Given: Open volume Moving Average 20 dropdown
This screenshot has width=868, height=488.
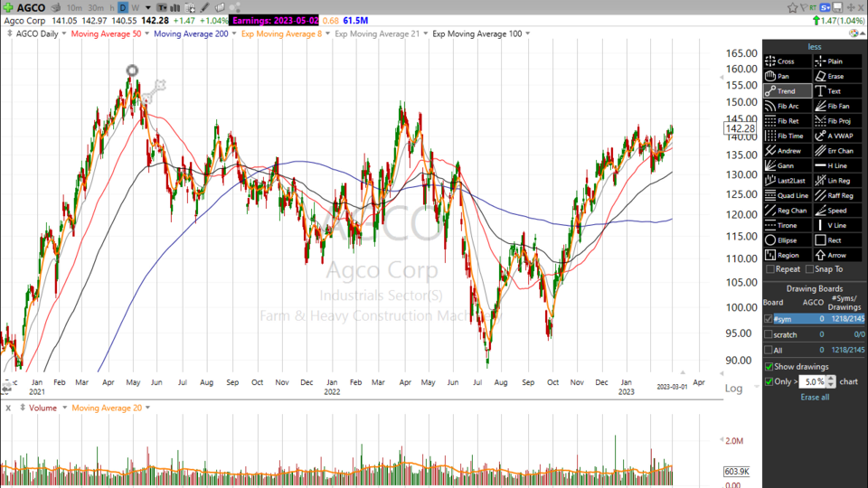Looking at the screenshot, I should [x=147, y=408].
